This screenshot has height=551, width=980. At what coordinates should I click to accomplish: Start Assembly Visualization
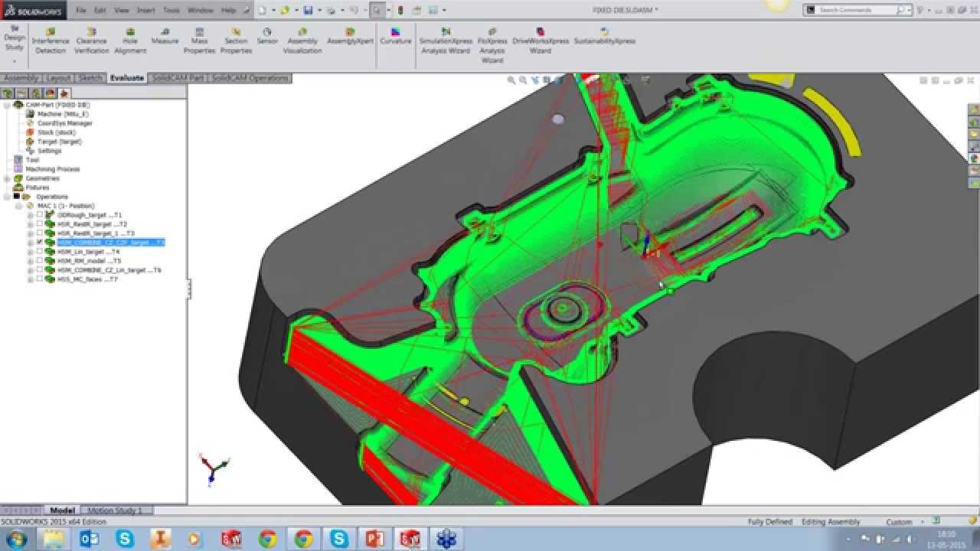pos(302,41)
